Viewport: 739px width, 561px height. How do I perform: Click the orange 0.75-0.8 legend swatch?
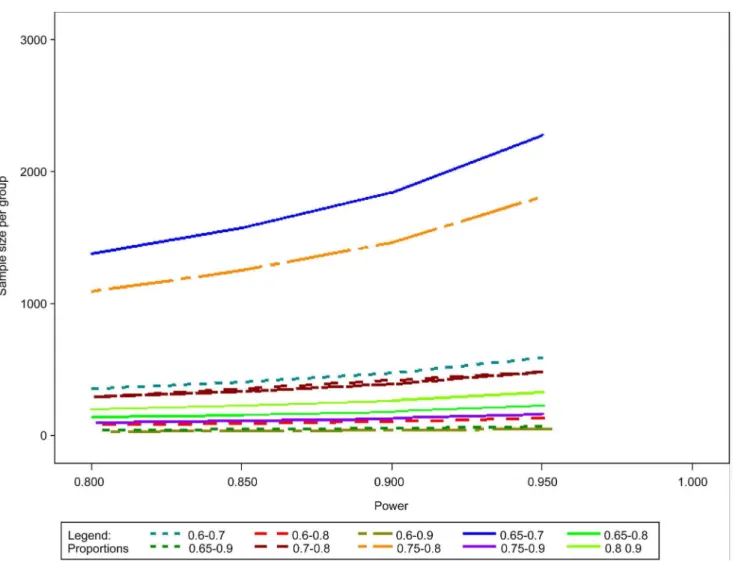(375, 547)
